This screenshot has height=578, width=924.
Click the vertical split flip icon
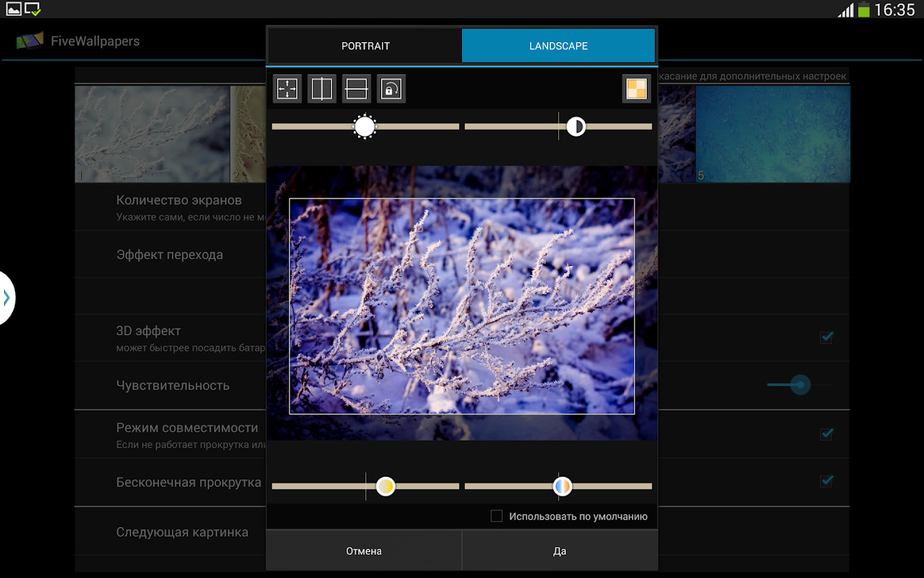click(x=322, y=89)
